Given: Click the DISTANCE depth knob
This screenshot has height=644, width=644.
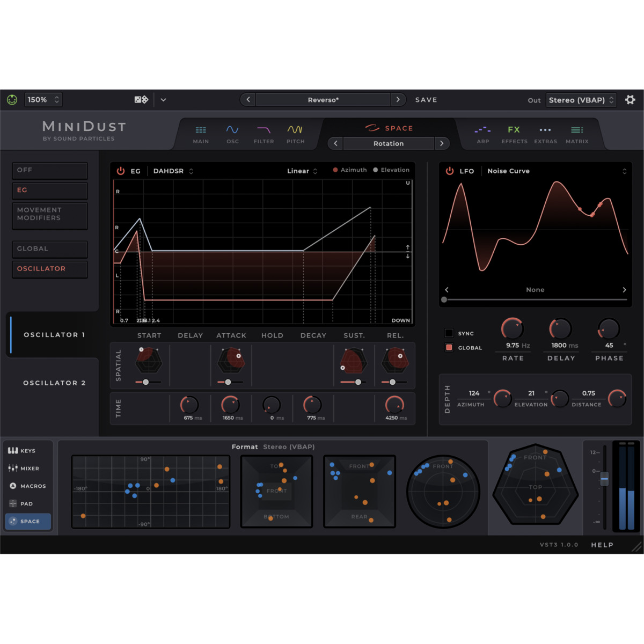Looking at the screenshot, I should click(617, 398).
